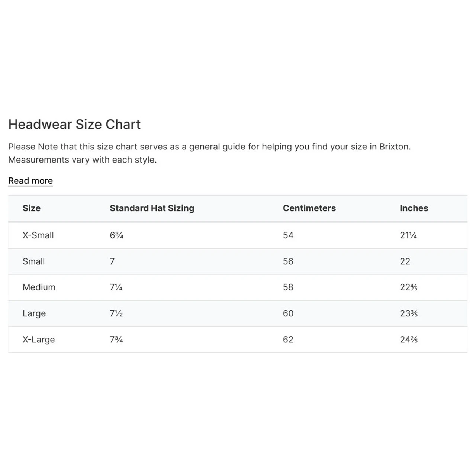Select the Size column header
The height and width of the screenshot is (476, 476).
(x=32, y=208)
